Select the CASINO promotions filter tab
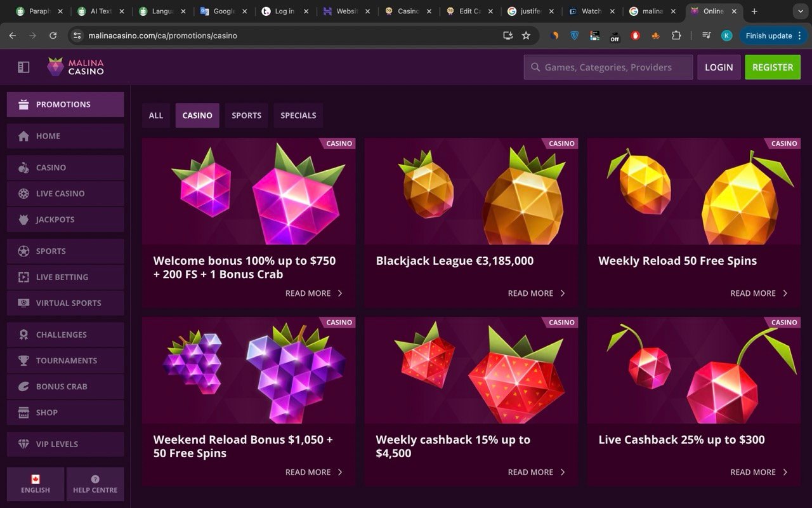Screen dimensions: 812x508 (197, 116)
